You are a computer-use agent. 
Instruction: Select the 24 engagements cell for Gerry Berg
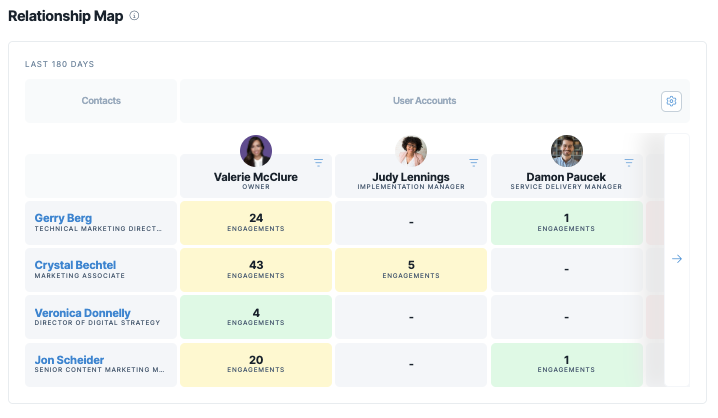point(256,223)
